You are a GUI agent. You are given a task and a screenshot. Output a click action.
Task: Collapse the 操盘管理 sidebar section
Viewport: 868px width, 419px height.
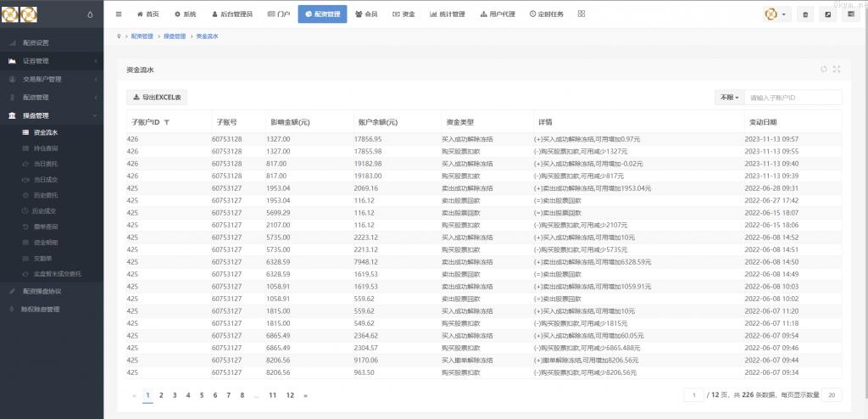coord(51,115)
